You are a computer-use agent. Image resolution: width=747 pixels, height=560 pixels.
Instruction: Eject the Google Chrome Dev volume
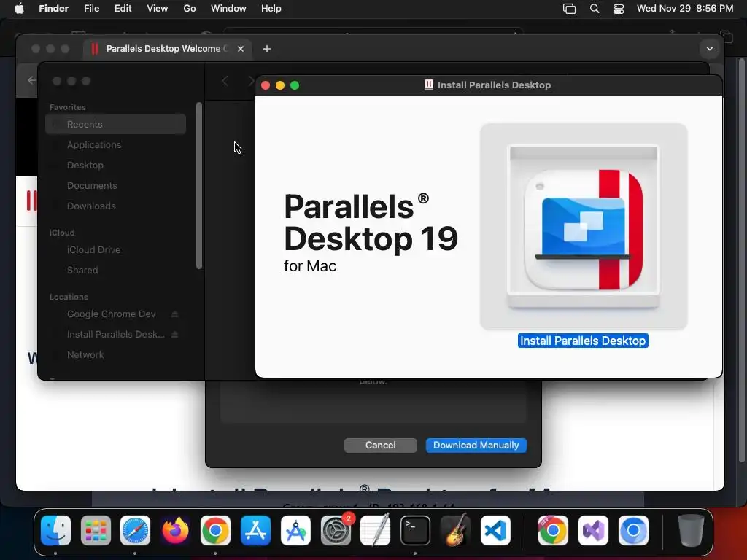click(175, 314)
